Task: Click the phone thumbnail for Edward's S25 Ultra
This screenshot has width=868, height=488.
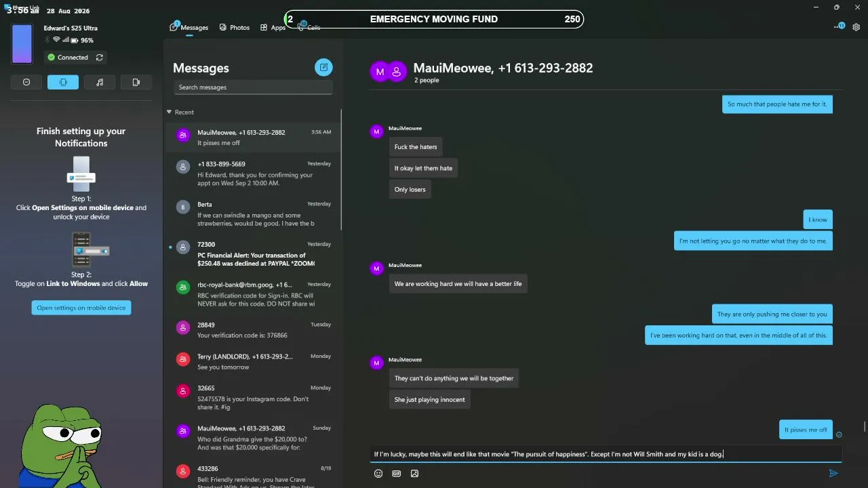Action: tap(22, 44)
